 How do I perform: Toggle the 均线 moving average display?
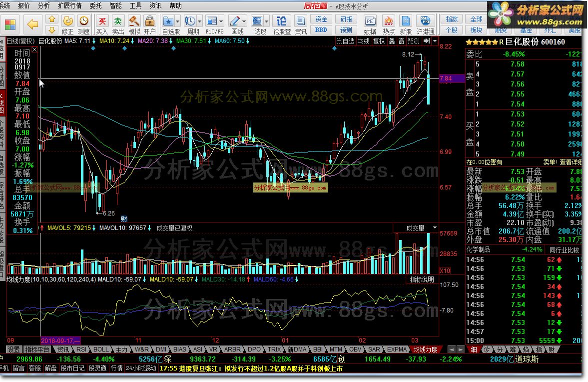(363, 41)
